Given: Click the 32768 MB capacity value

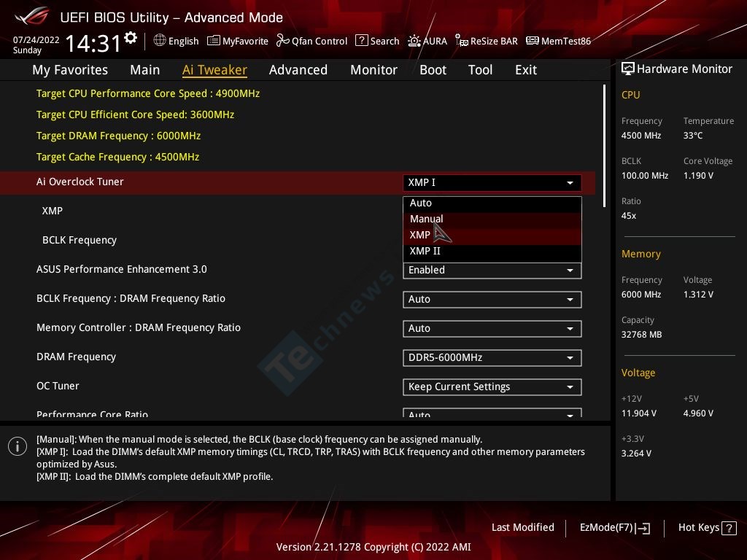Looking at the screenshot, I should point(641,335).
